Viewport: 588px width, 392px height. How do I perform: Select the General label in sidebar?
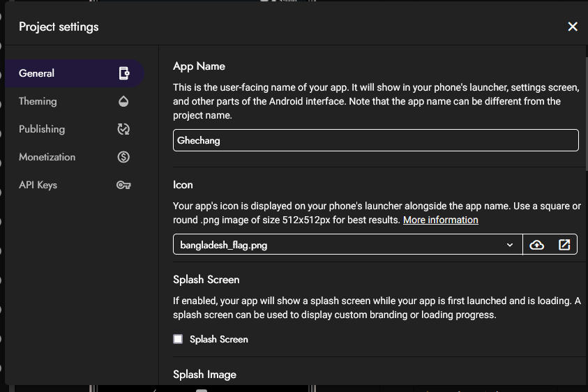coord(37,73)
